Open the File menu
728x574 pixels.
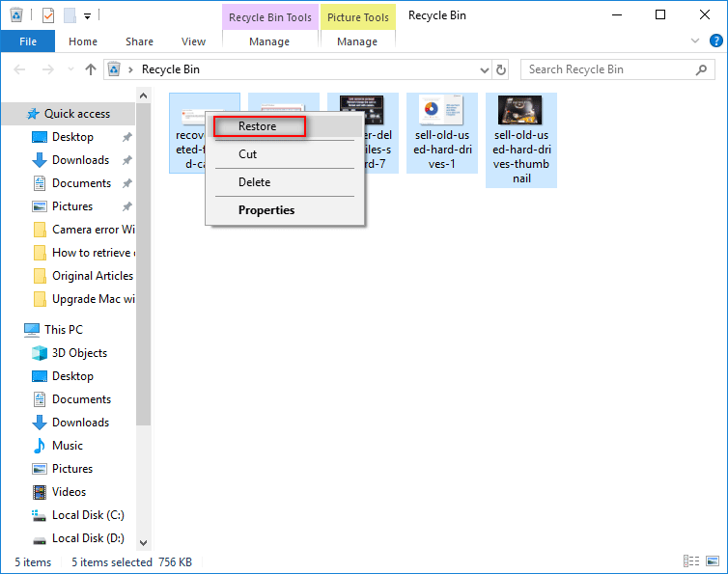28,41
